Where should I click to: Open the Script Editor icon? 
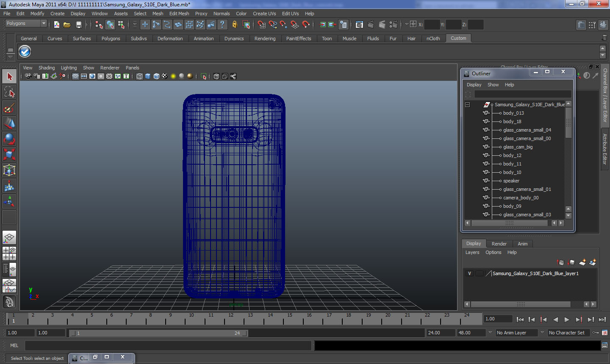pos(604,345)
